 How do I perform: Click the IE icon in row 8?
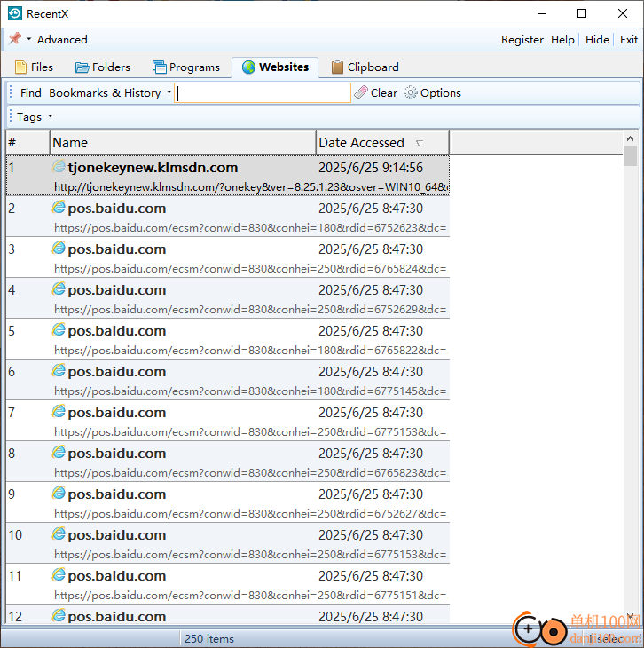59,453
